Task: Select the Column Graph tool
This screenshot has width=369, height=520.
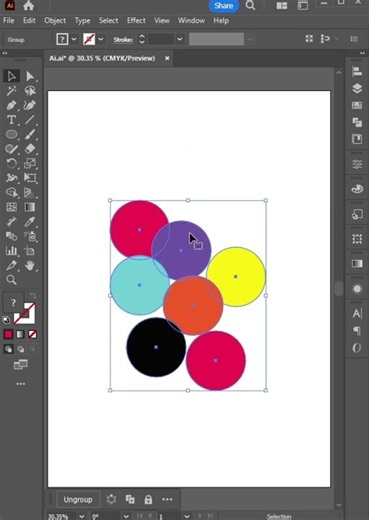Action: [11, 251]
